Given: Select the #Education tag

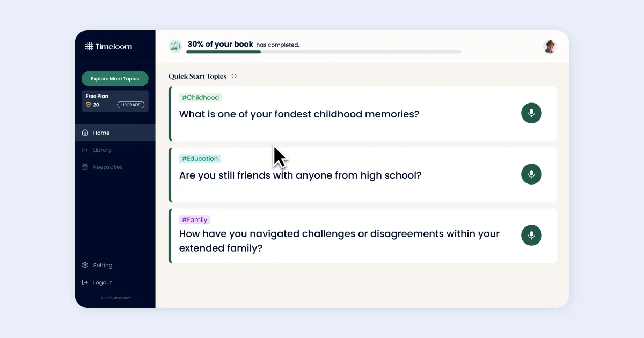Looking at the screenshot, I should [200, 159].
